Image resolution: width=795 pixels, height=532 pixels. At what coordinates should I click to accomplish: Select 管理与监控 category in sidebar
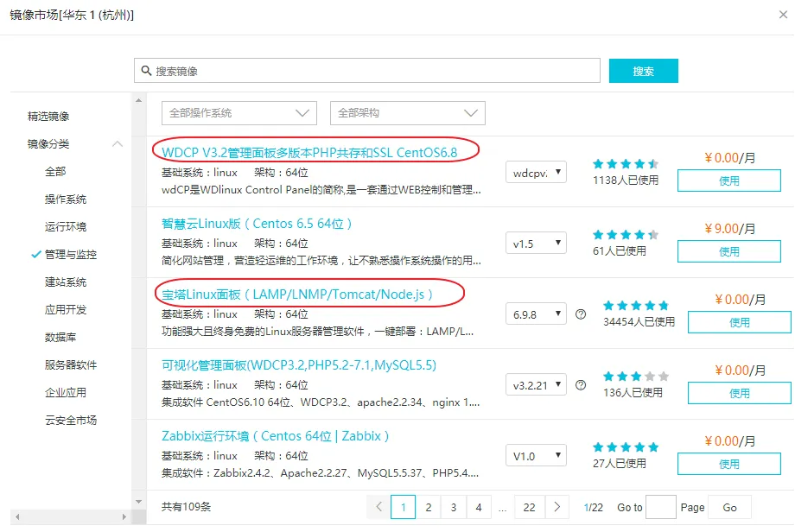pos(71,255)
